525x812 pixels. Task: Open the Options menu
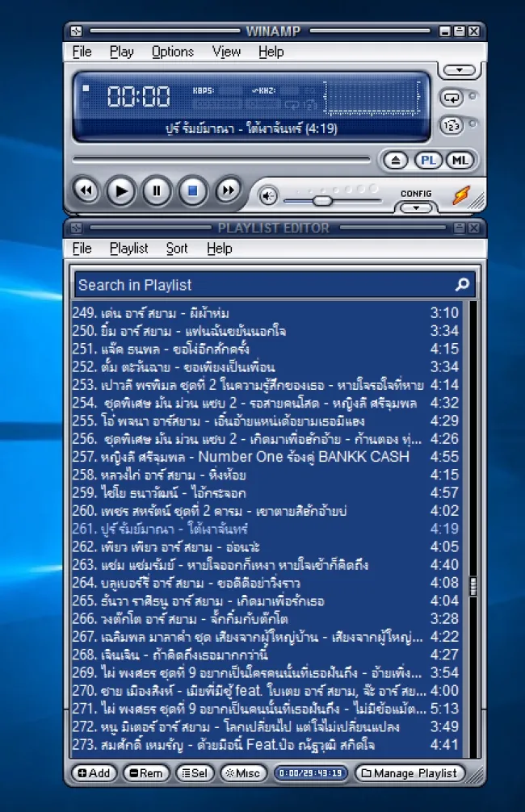(x=173, y=52)
